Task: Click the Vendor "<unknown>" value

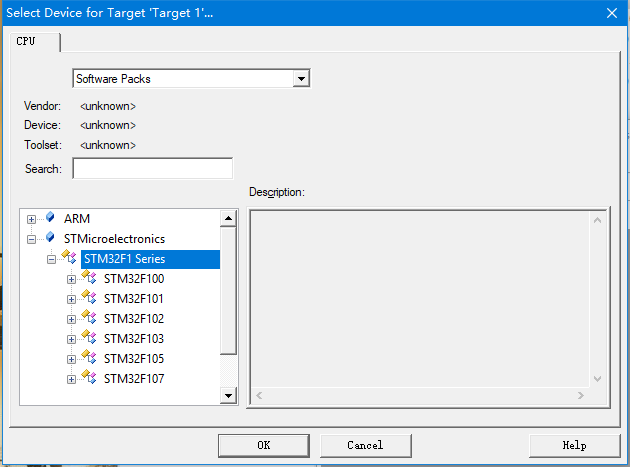Action: [x=108, y=106]
